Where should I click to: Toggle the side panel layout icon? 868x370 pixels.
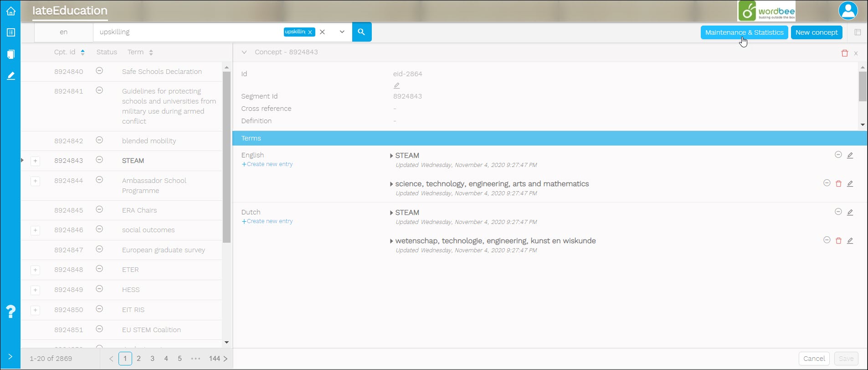[858, 32]
